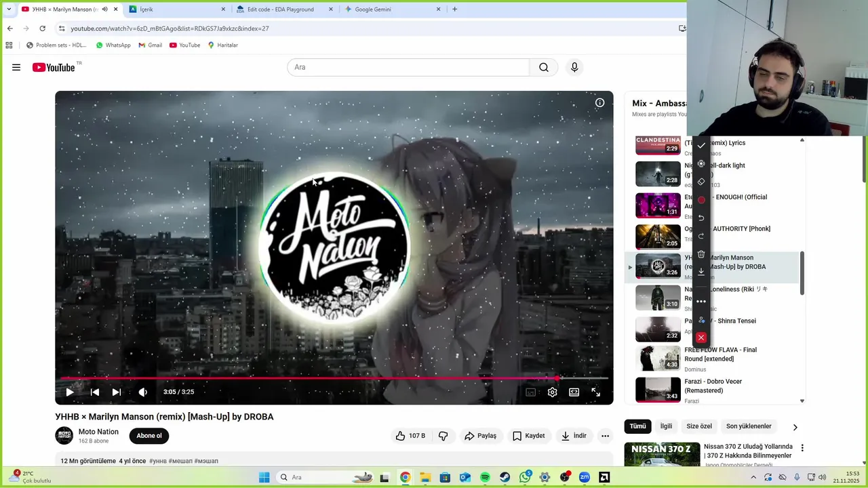This screenshot has height=488, width=868.
Task: Open the Gmail bookmark
Action: click(x=151, y=45)
